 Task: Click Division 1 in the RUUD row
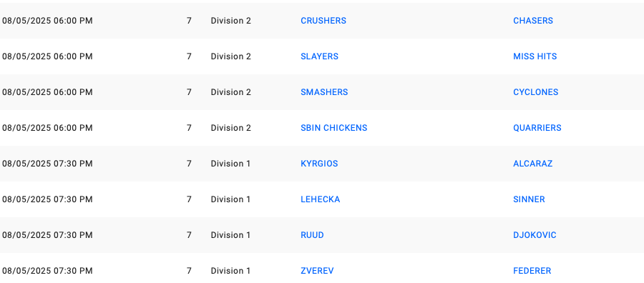[230, 234]
